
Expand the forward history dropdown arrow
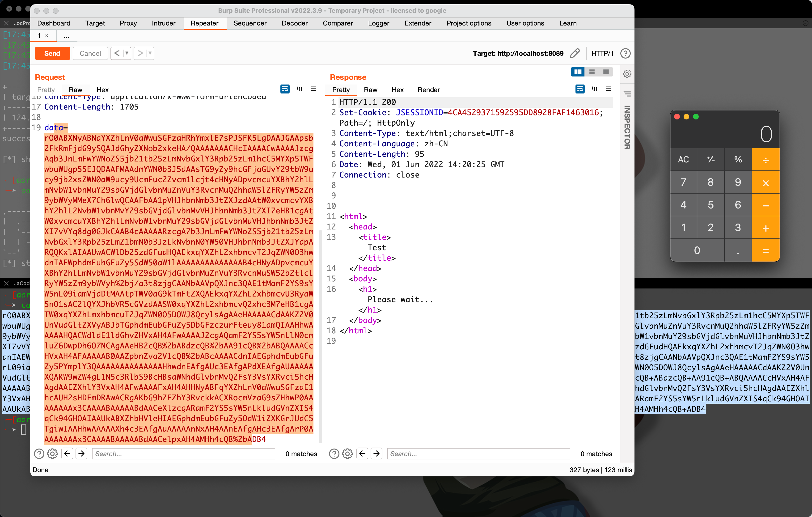tap(150, 53)
